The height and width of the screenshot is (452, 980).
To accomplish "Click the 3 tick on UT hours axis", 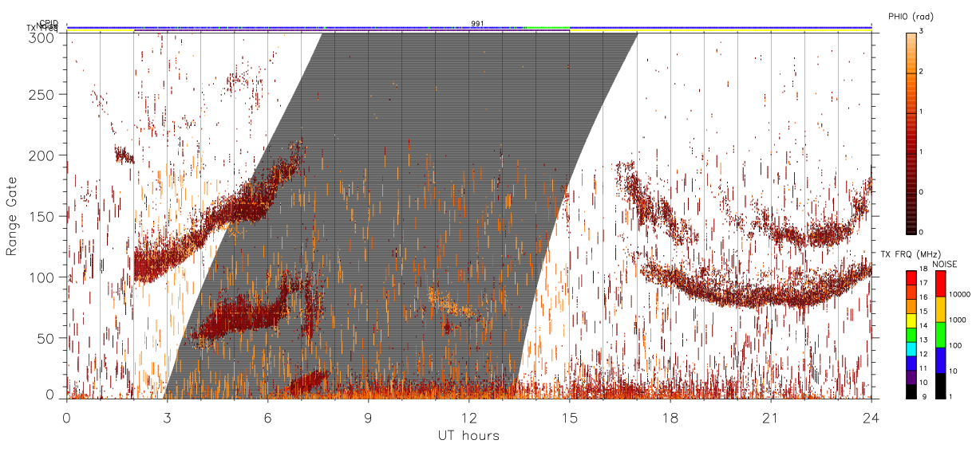I will point(168,417).
